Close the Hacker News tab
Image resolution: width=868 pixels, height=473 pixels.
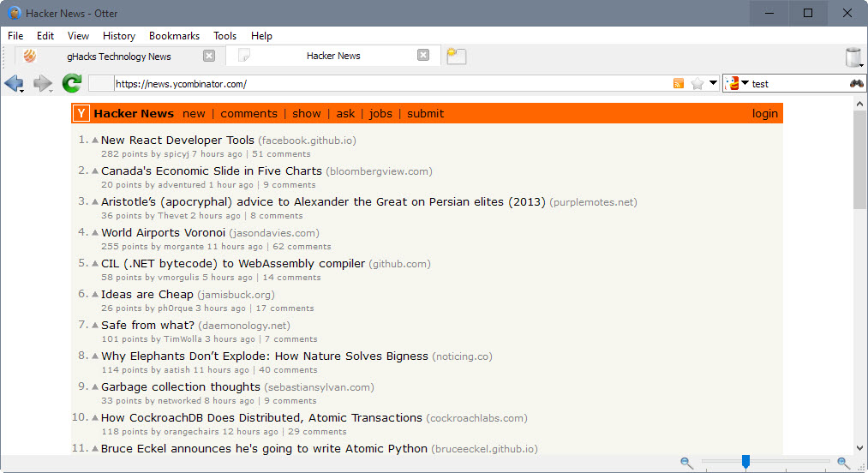coord(423,55)
